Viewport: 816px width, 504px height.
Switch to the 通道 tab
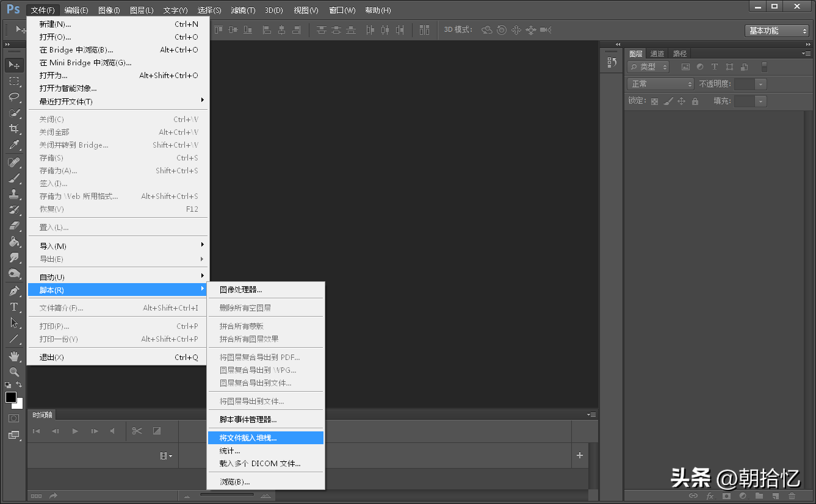(x=657, y=54)
